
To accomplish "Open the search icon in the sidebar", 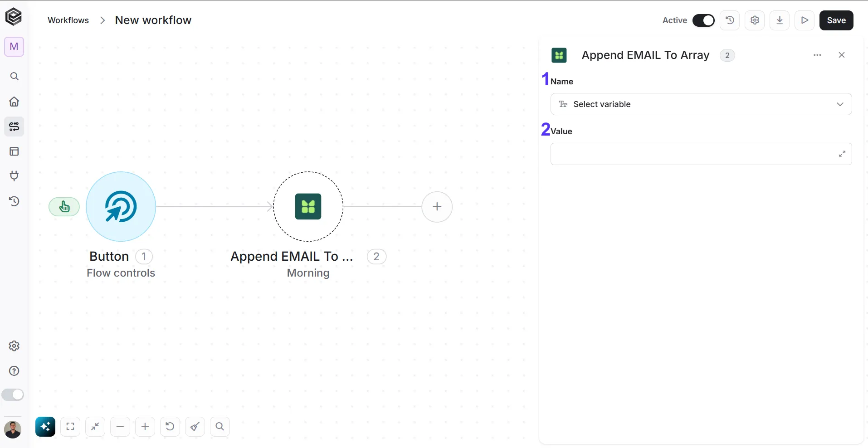I will 14,76.
